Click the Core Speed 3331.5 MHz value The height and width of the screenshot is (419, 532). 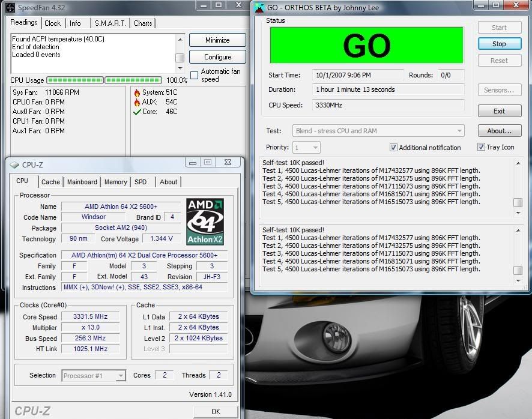click(x=90, y=316)
